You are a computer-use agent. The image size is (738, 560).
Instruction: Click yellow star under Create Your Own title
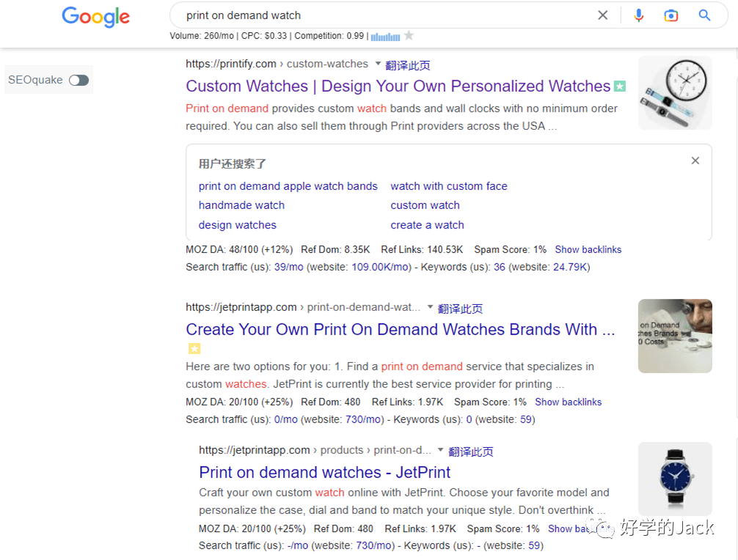point(194,348)
